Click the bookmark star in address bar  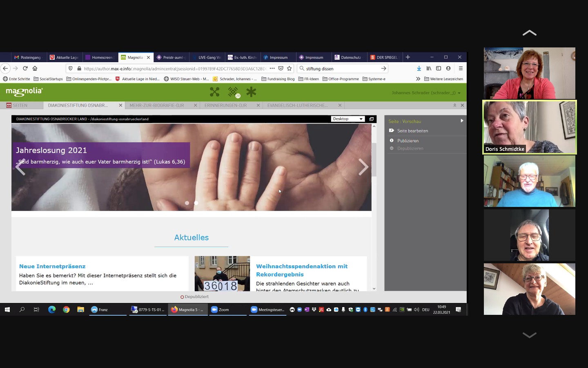(290, 68)
